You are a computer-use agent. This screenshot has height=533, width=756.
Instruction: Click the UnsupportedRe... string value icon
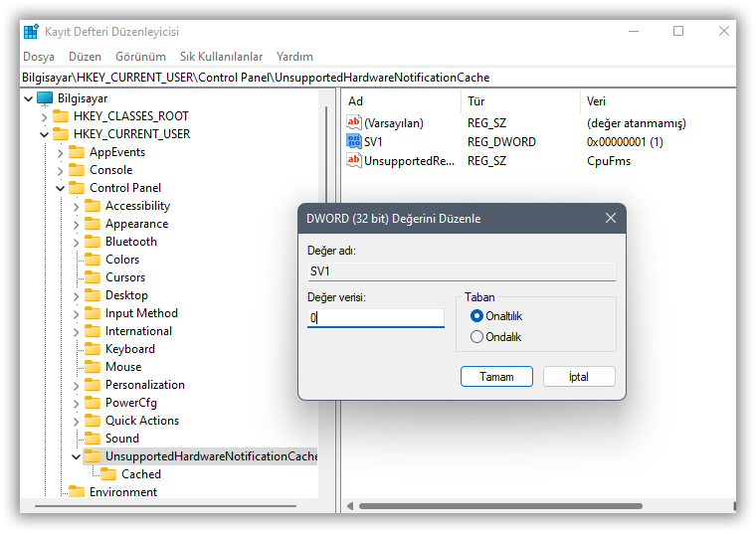pyautogui.click(x=353, y=160)
